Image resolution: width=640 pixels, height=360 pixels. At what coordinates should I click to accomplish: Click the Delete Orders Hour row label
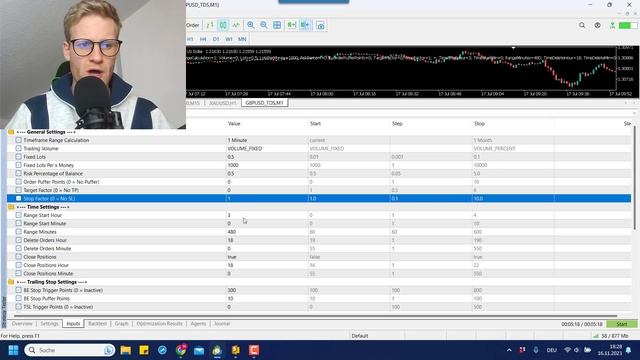coord(45,240)
